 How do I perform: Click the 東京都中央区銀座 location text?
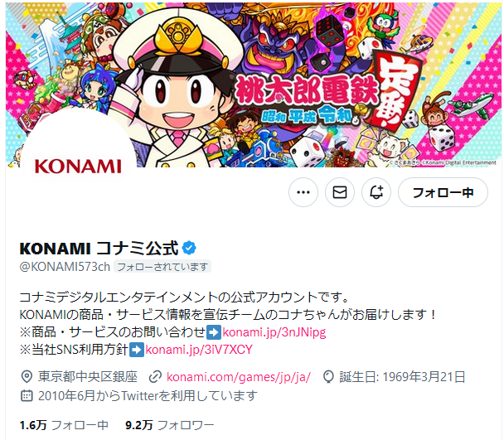click(88, 377)
